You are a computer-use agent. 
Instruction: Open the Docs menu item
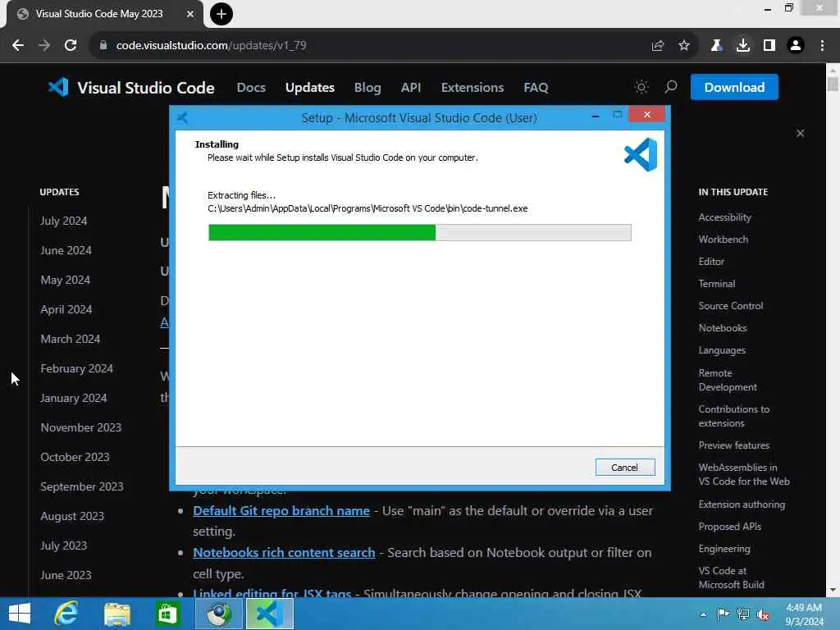click(x=251, y=87)
